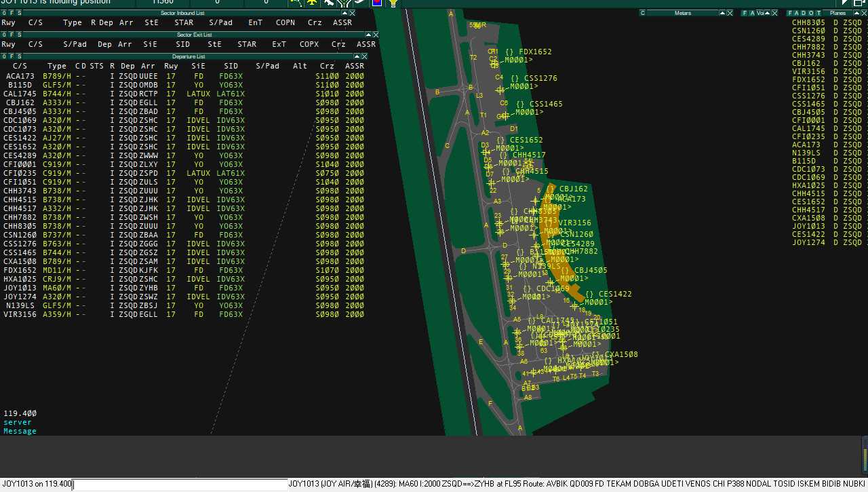868x492 pixels.
Task: Toggle the F filter on Sector Exit List
Action: pos(12,35)
